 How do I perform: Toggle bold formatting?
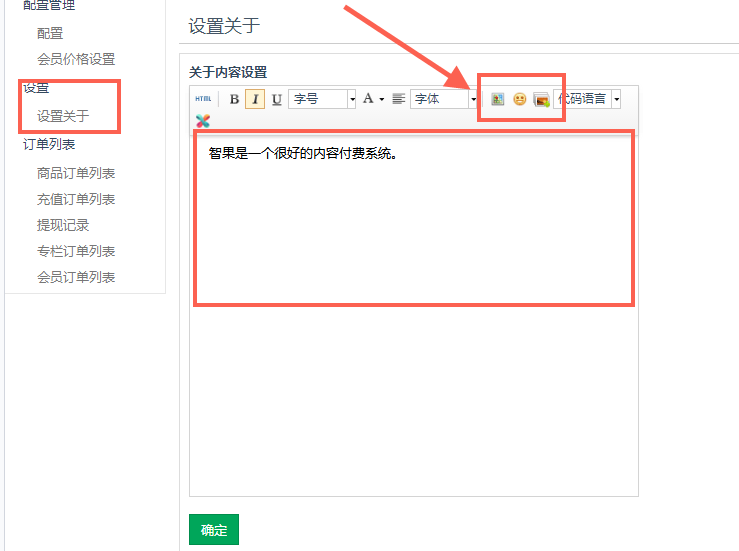[x=234, y=99]
